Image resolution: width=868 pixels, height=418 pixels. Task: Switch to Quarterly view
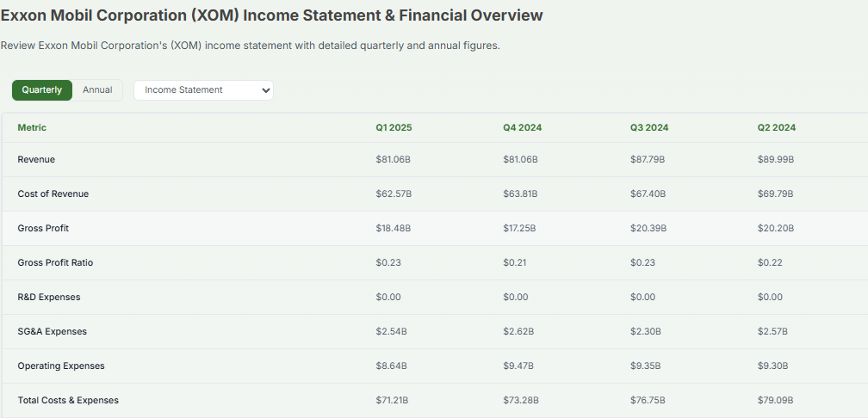[42, 90]
